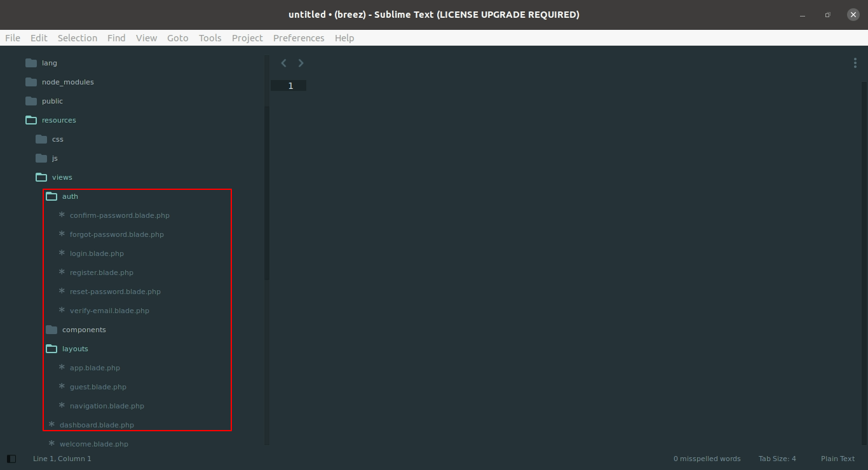Image resolution: width=868 pixels, height=470 pixels.
Task: Open dashboard.blade.php in the sidebar
Action: point(97,425)
